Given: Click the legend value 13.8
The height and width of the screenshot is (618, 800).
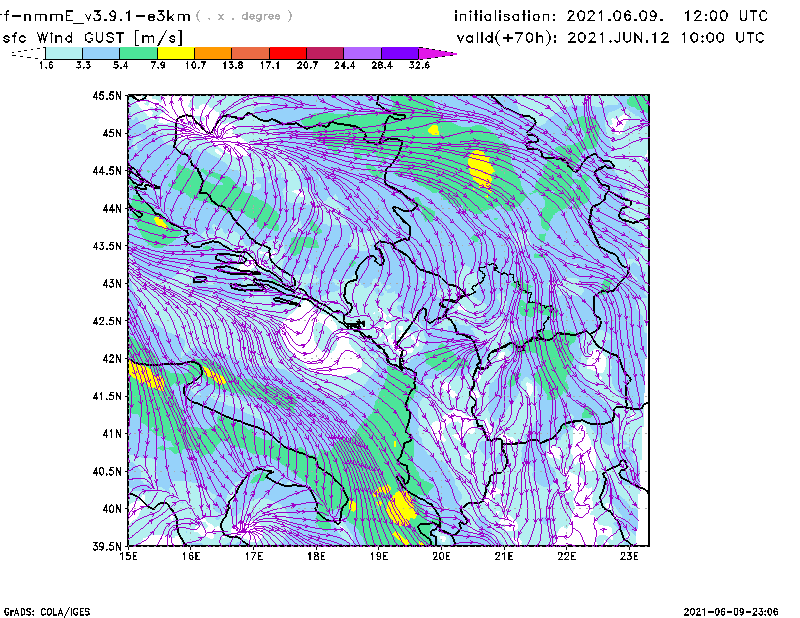Looking at the screenshot, I should pos(233,65).
